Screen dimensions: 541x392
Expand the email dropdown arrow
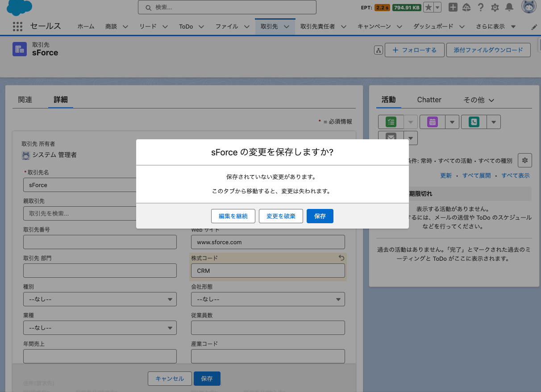[411, 138]
